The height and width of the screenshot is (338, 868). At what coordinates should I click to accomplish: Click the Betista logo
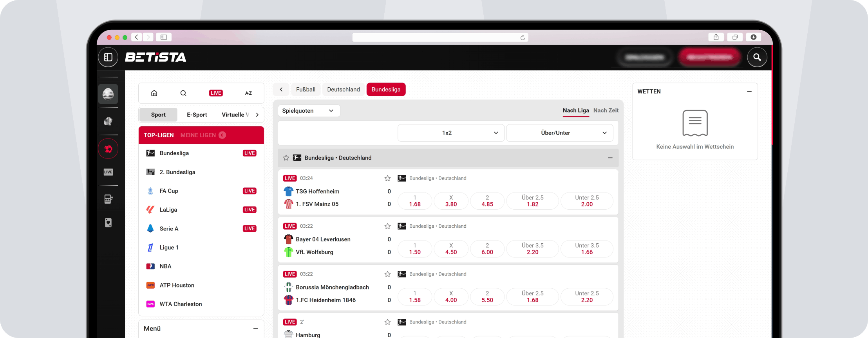pyautogui.click(x=156, y=57)
